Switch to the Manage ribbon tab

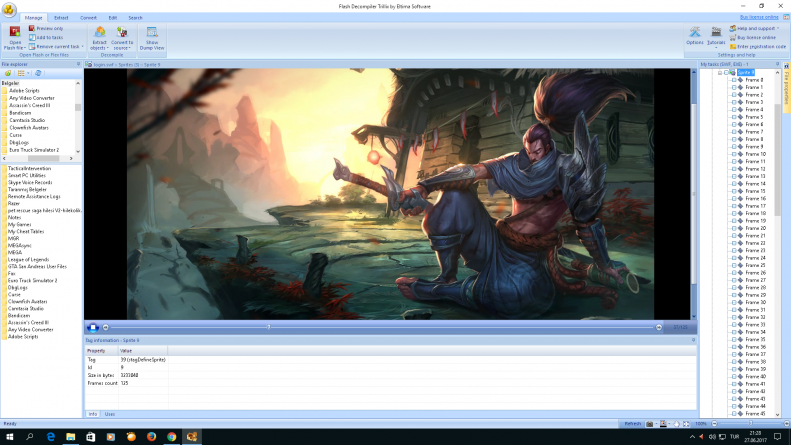34,18
